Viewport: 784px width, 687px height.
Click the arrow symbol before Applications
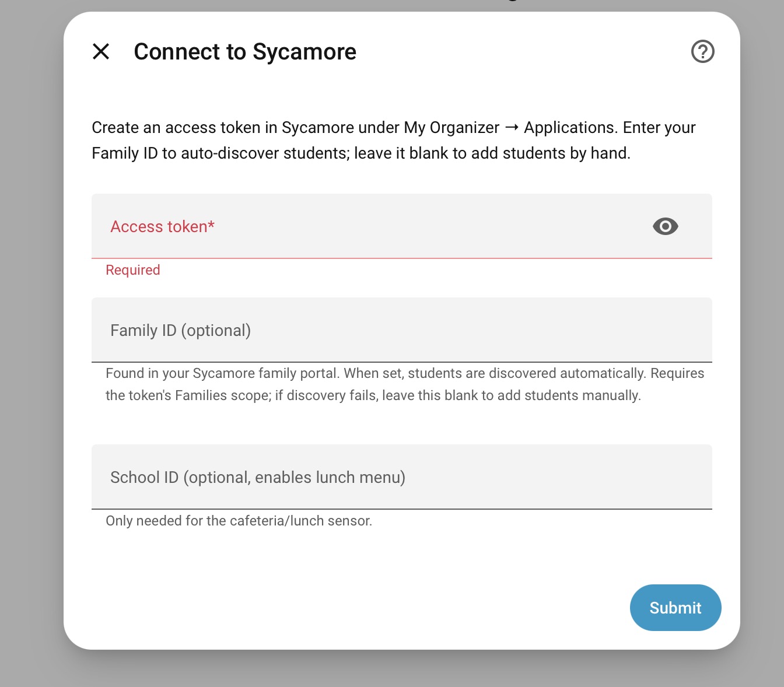[x=512, y=127]
